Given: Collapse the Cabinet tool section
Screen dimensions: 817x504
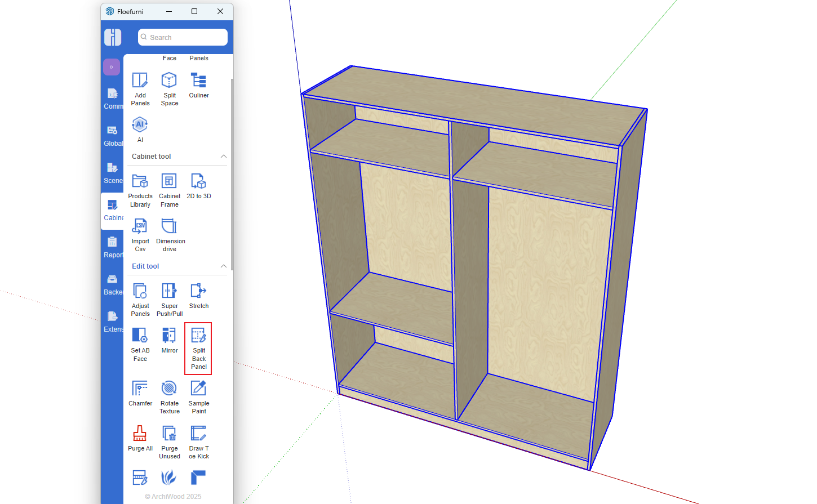Looking at the screenshot, I should coord(224,157).
